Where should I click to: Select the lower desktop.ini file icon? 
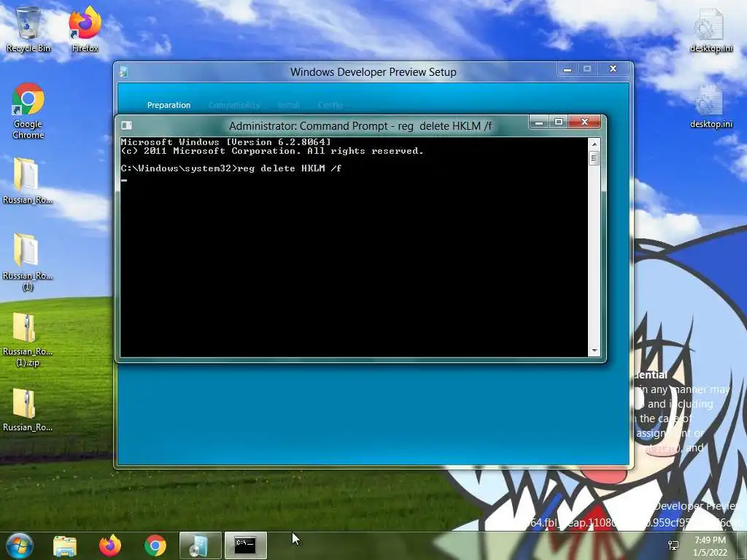pos(711,106)
